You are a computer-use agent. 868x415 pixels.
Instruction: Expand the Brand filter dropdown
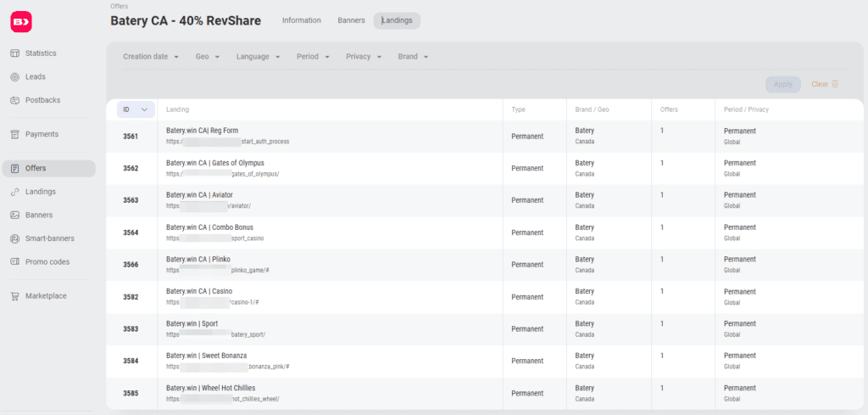413,57
